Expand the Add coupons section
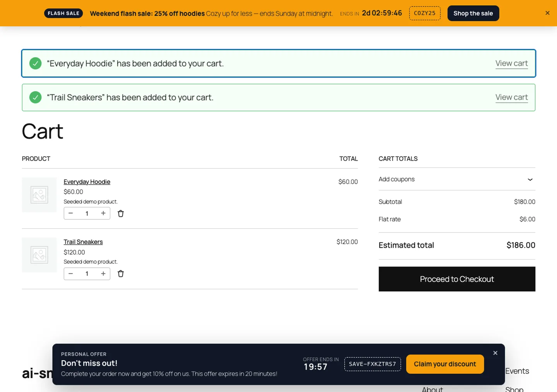This screenshot has height=392, width=557. coord(457,179)
